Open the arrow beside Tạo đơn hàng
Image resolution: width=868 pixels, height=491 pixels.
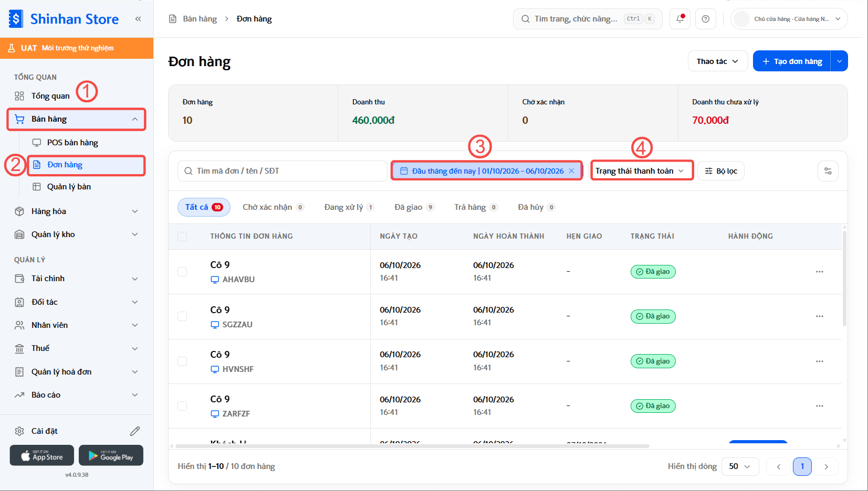(839, 61)
